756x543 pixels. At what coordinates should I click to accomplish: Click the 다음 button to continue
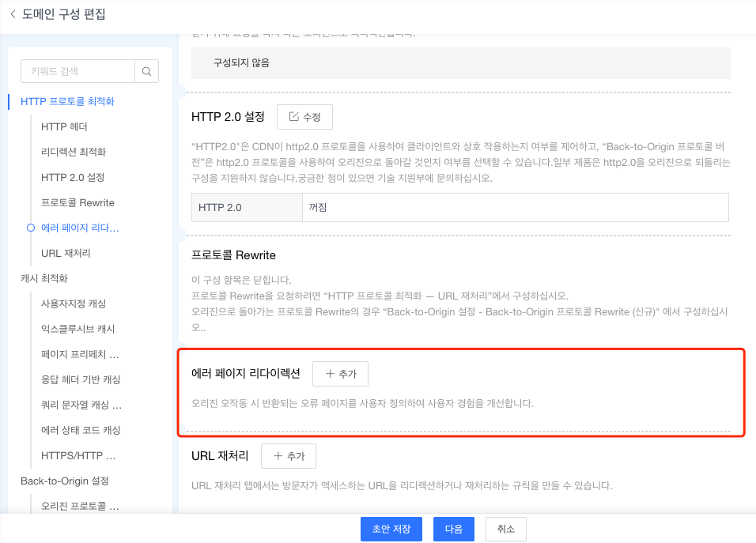pos(453,530)
